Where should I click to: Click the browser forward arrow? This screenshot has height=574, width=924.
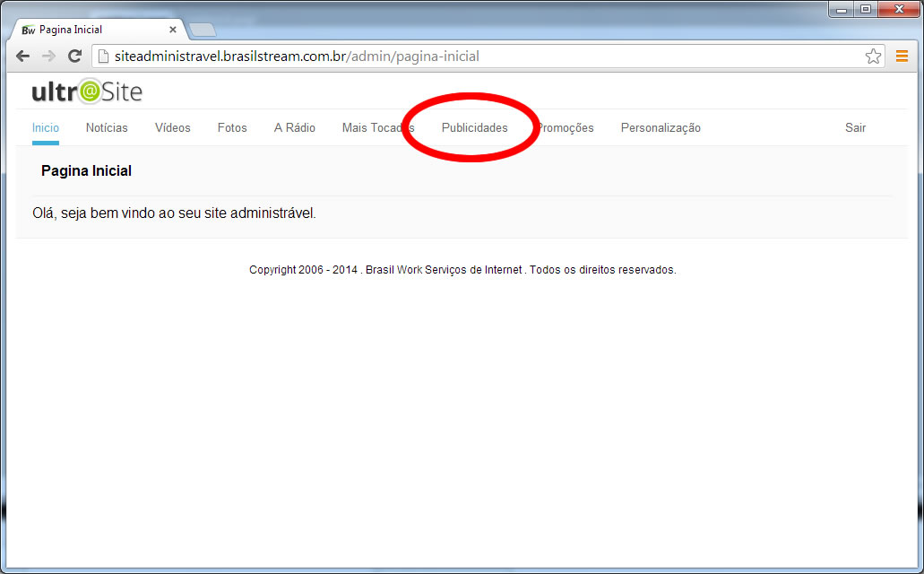(x=47, y=56)
